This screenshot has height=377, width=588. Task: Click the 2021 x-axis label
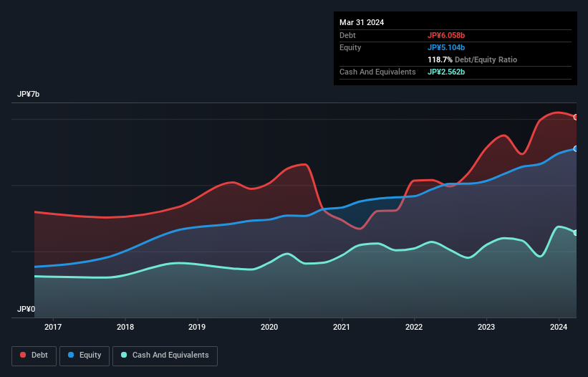tap(342, 327)
